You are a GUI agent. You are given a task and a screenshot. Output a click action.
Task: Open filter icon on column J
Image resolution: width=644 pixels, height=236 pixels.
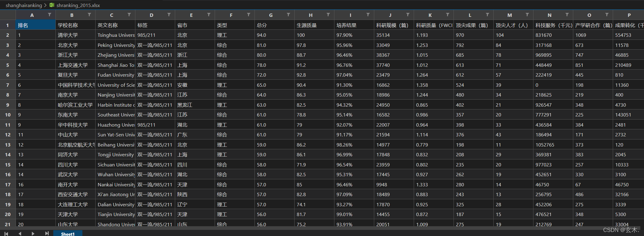408,15
